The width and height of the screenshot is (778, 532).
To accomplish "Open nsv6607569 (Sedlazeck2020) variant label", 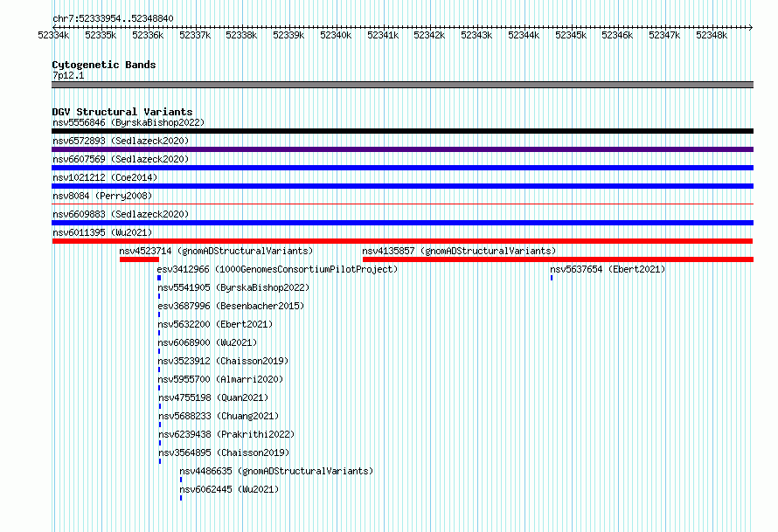I will pos(121,159).
